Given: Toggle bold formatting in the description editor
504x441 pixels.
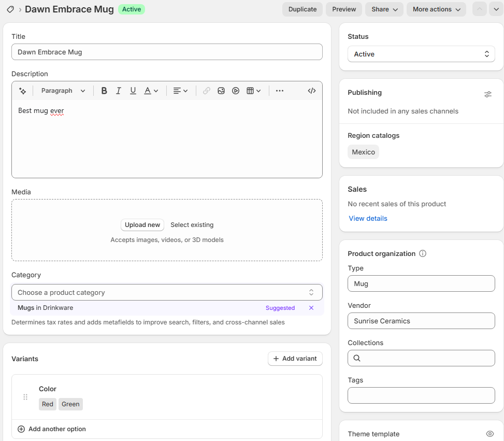Looking at the screenshot, I should 104,90.
